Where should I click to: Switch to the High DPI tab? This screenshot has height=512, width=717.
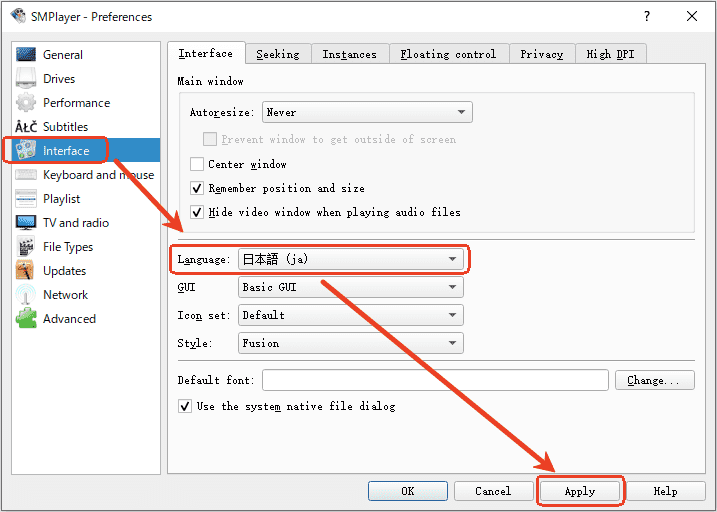coord(610,54)
